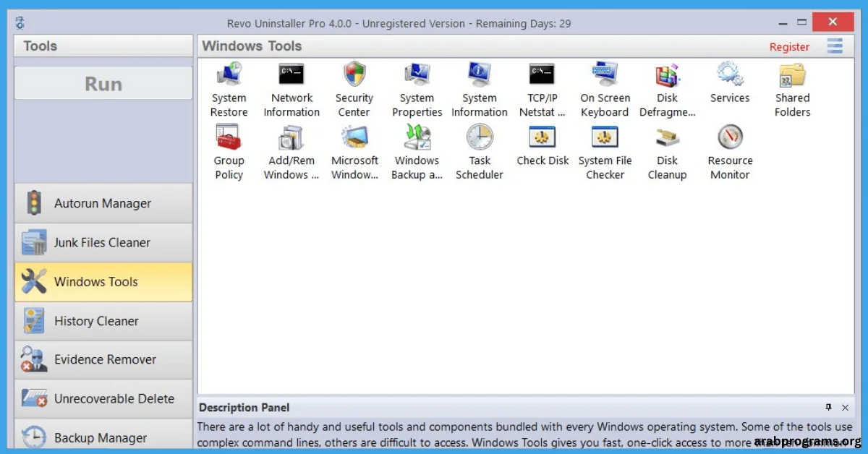This screenshot has height=454, width=868.
Task: Open the On Screen Keyboard
Action: [605, 90]
